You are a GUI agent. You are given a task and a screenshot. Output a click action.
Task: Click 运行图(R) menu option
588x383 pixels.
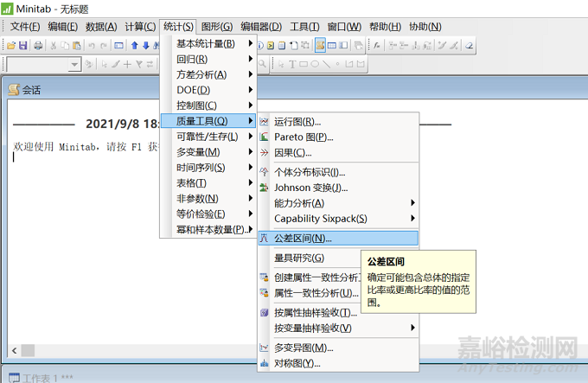(297, 122)
